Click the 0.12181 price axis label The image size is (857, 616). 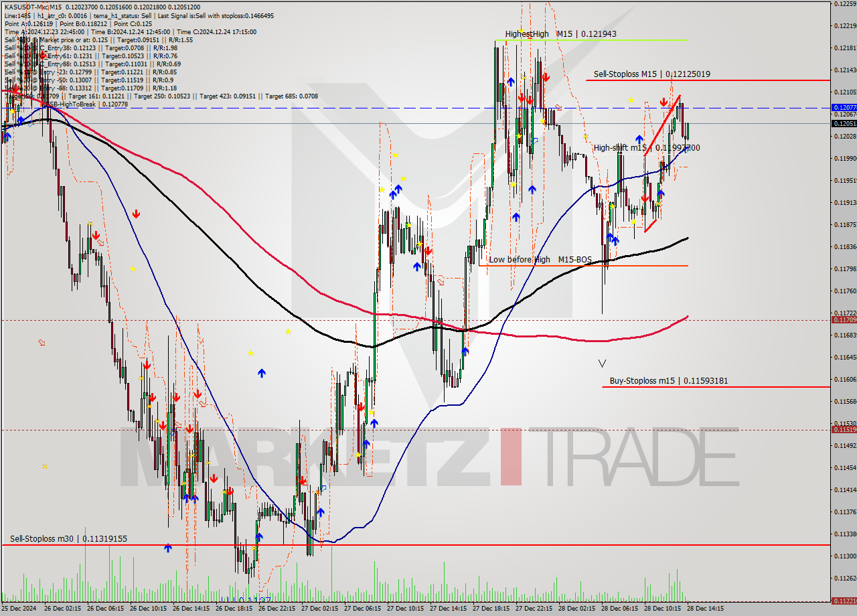coord(845,48)
